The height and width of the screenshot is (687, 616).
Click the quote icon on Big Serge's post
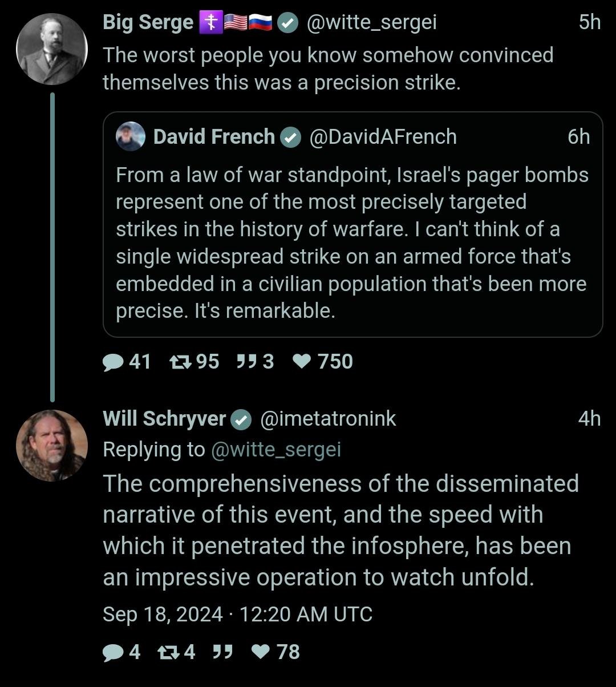246,362
